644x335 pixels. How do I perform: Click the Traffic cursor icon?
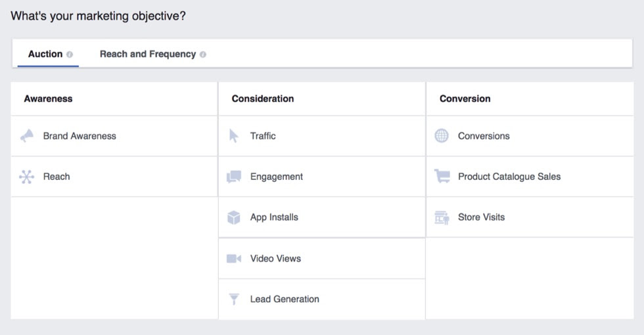233,136
